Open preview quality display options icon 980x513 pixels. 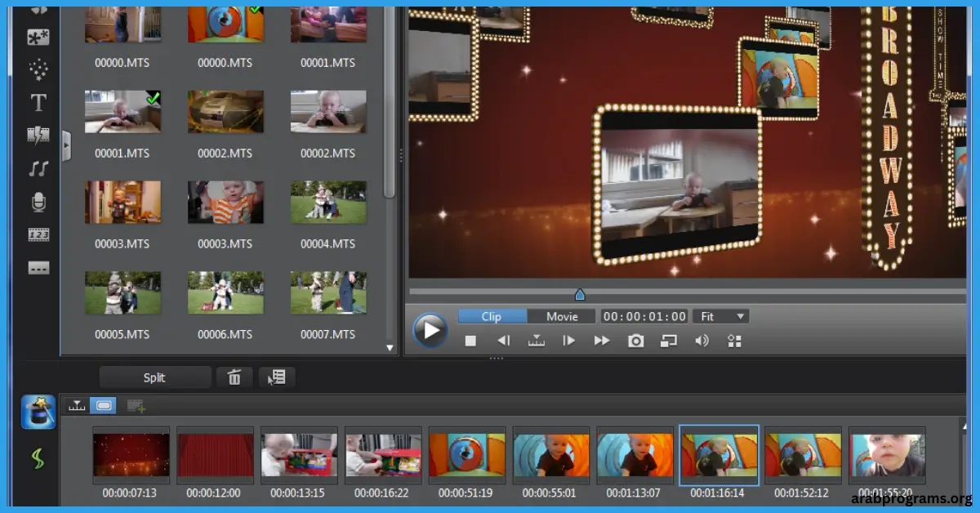tap(734, 341)
